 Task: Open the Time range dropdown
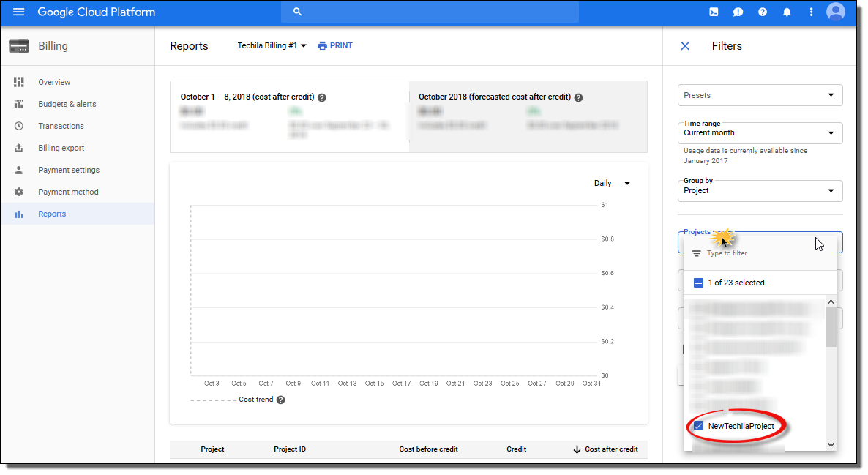[760, 133]
